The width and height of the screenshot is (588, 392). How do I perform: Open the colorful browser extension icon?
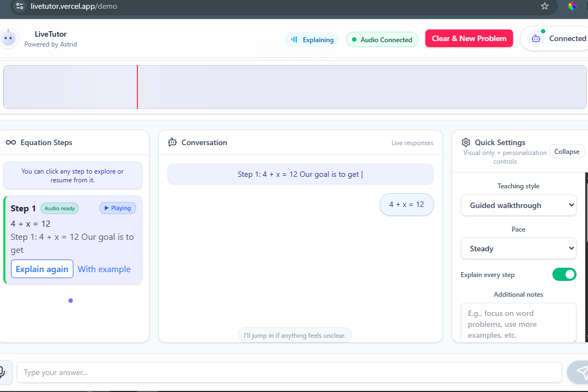pos(572,6)
